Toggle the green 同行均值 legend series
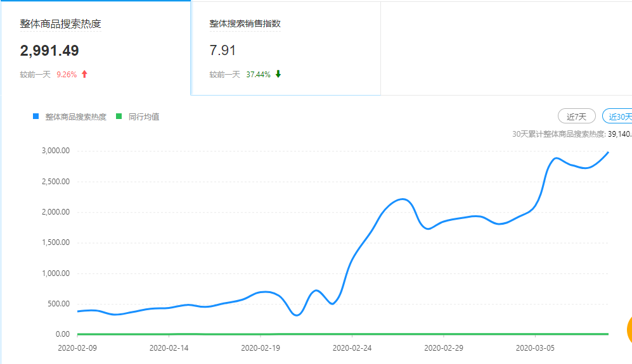This screenshot has width=632, height=364. click(x=138, y=116)
